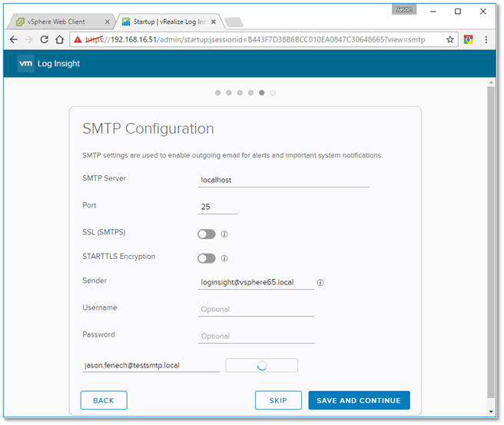Click the STARTTLS Encryption label
504x425 pixels.
pyautogui.click(x=118, y=256)
